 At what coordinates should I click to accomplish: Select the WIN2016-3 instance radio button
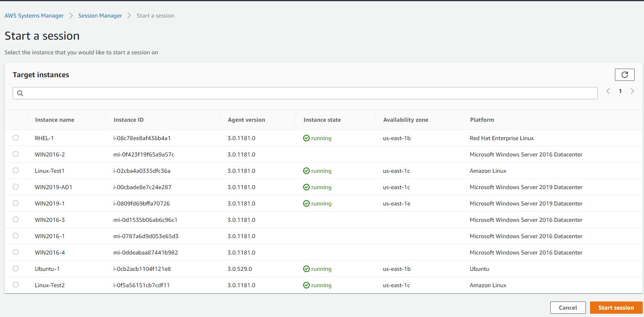click(16, 219)
